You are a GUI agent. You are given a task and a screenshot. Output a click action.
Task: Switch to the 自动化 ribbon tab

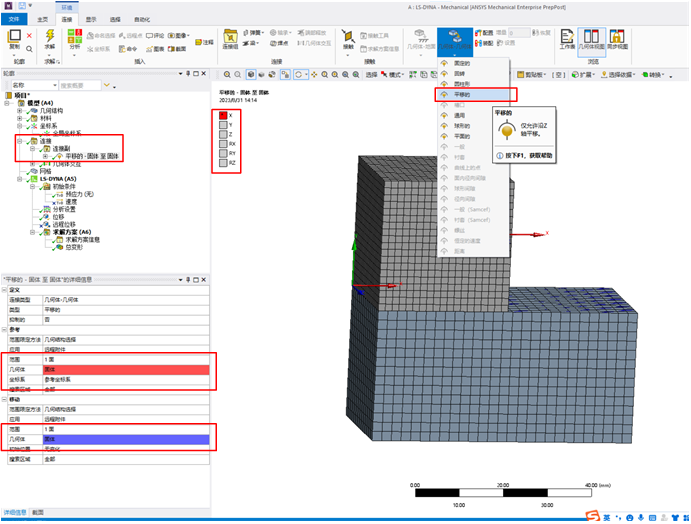pos(142,19)
